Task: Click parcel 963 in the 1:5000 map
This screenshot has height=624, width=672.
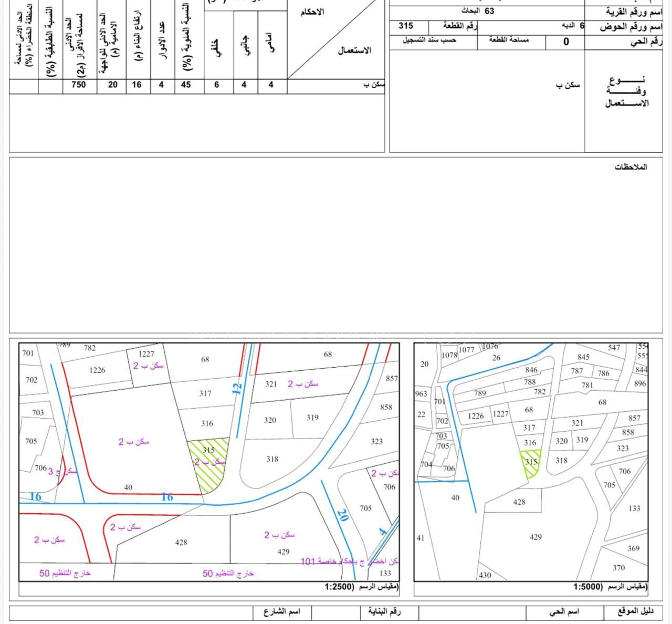Action: (x=421, y=394)
